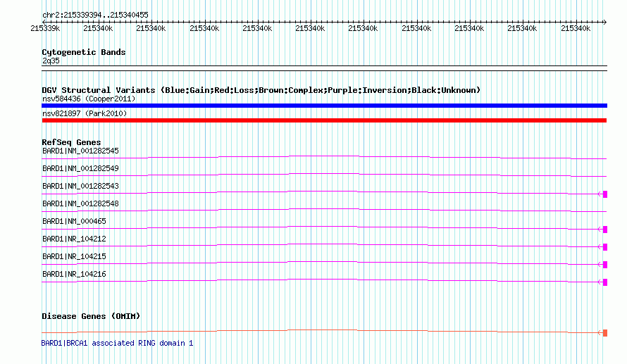Open the BARD1|NM_000465 transcript label
This screenshot has width=627, height=364.
[74, 221]
